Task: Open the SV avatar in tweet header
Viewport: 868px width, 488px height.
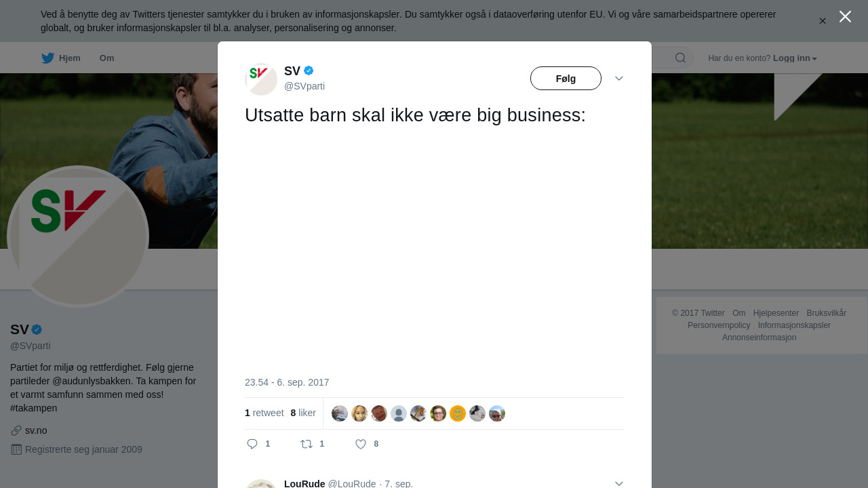Action: point(261,79)
